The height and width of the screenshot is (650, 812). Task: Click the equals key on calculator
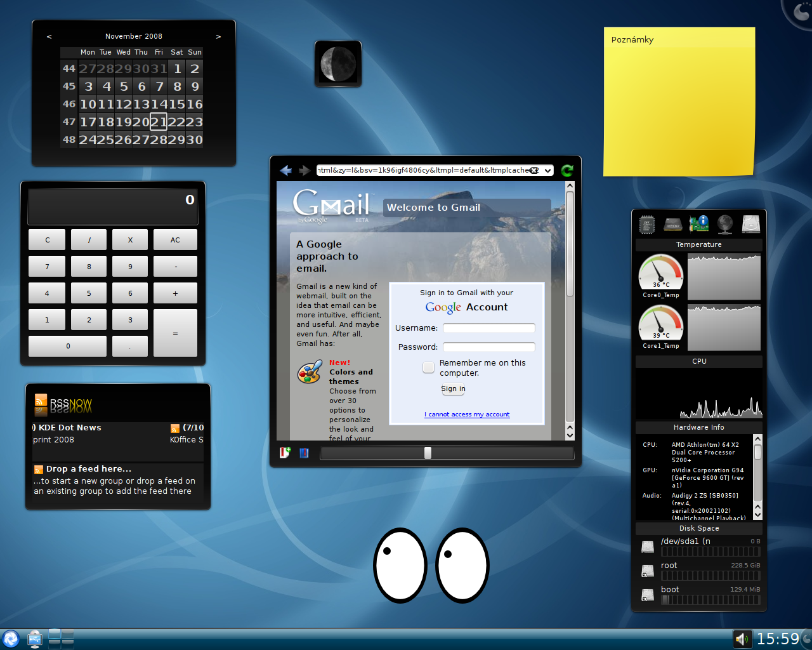click(x=175, y=333)
